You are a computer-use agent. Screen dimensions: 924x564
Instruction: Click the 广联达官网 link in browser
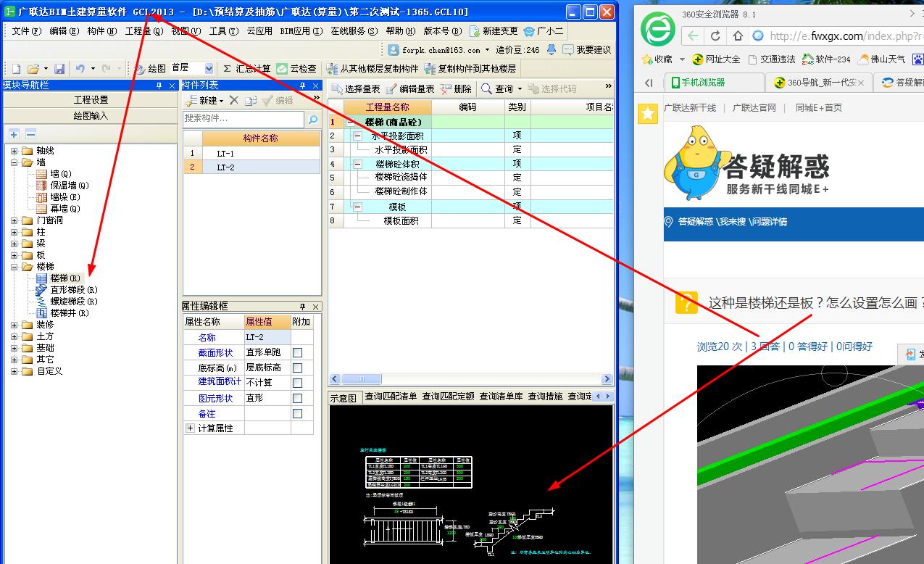(754, 107)
